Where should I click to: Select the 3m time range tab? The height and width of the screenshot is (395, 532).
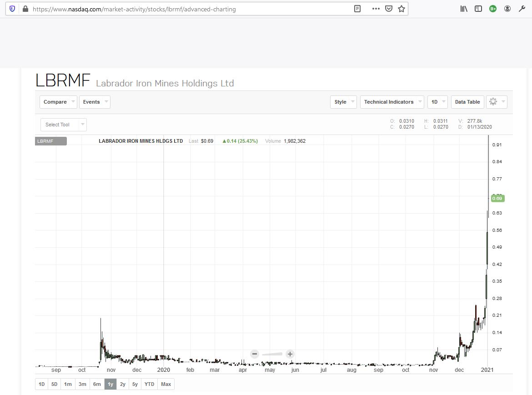click(x=82, y=384)
